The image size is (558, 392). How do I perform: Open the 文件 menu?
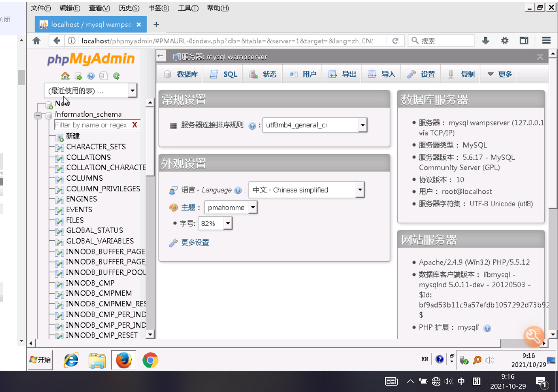(x=41, y=8)
